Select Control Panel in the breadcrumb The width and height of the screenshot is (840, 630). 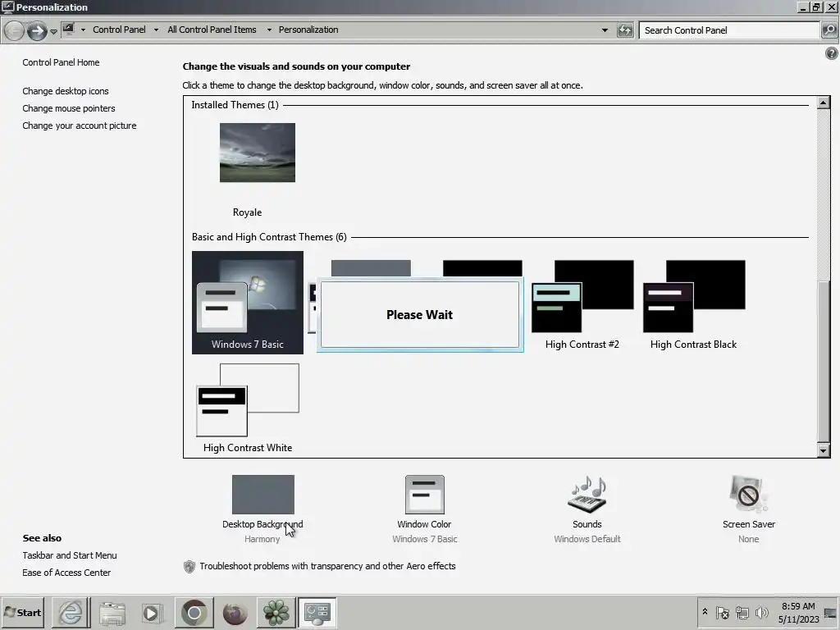(119, 30)
